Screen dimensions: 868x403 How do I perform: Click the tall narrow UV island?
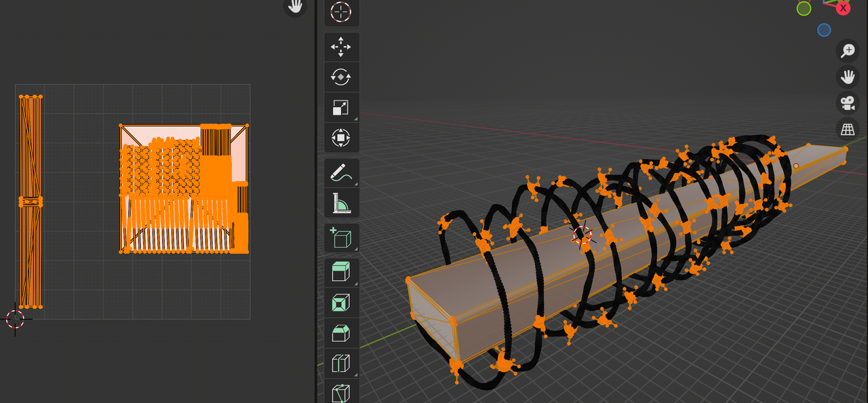tap(31, 201)
